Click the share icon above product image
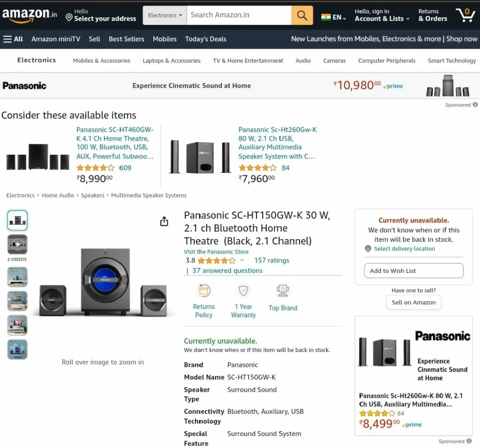The height and width of the screenshot is (448, 480). point(164,221)
